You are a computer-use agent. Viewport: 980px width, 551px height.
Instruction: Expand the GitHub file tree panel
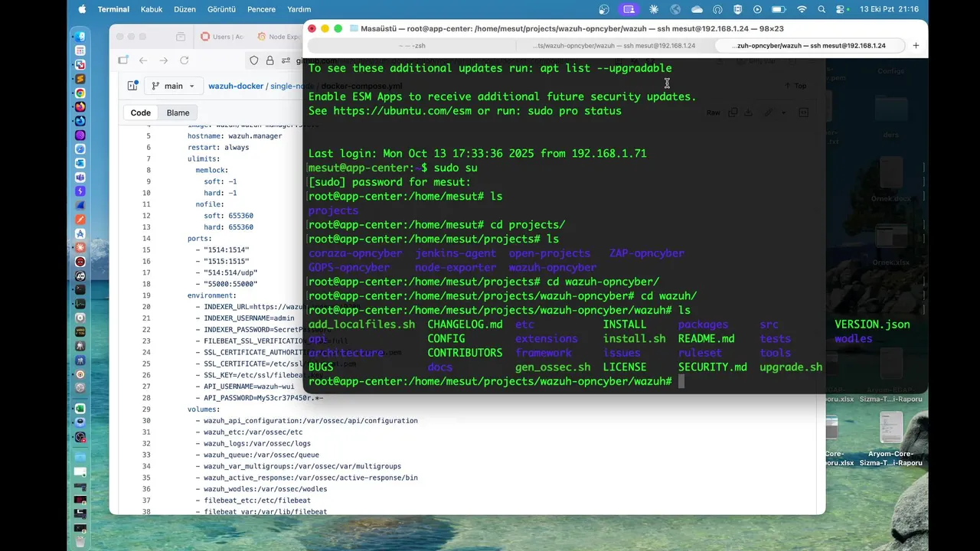[132, 86]
